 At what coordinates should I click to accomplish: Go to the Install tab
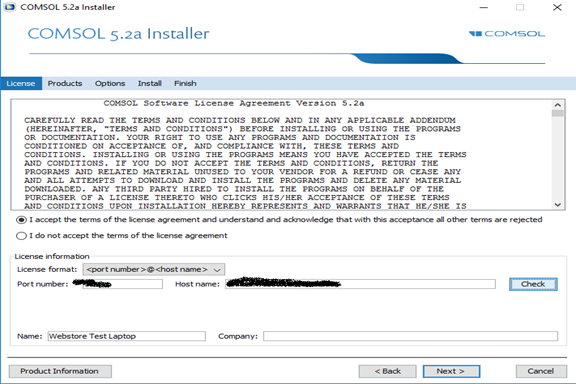coord(150,83)
